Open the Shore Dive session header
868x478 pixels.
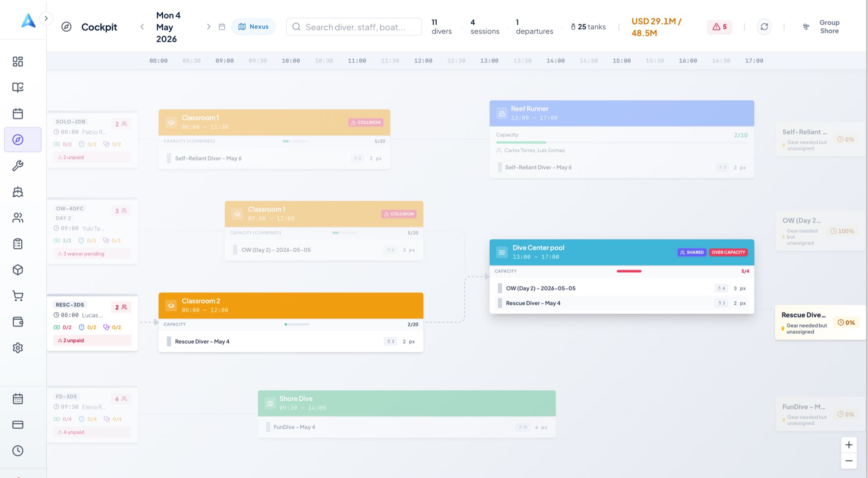pos(406,403)
